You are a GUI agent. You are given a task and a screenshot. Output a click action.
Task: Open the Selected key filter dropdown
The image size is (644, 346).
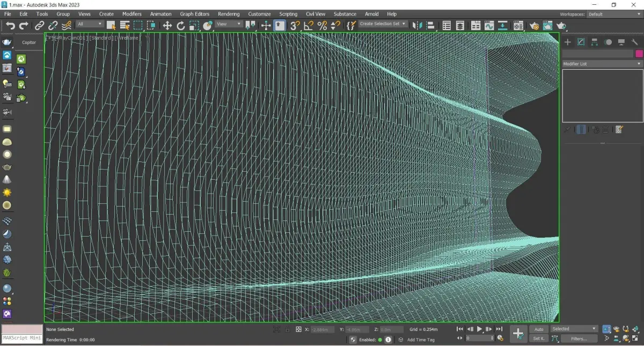point(574,329)
